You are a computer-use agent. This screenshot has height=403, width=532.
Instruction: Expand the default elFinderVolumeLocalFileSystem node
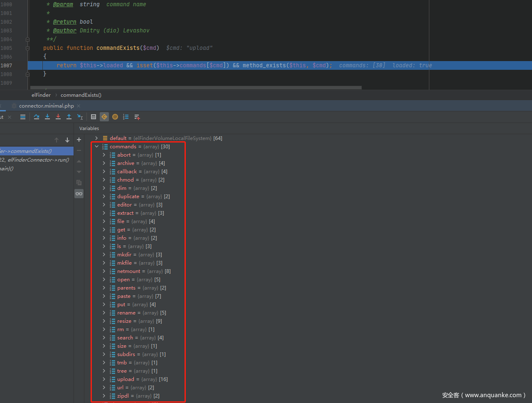pyautogui.click(x=96, y=138)
